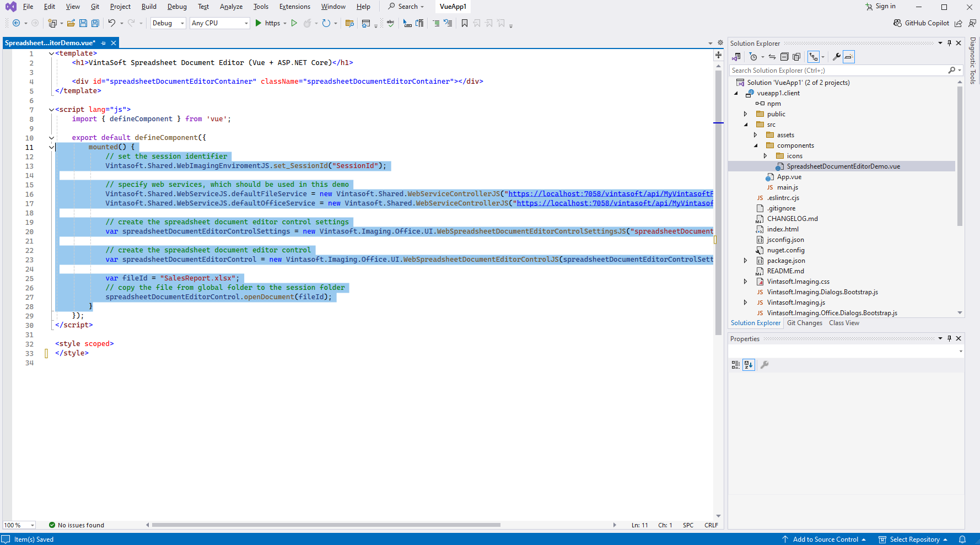The image size is (980, 545).
Task: Click the Save All toolbar icon
Action: (95, 23)
